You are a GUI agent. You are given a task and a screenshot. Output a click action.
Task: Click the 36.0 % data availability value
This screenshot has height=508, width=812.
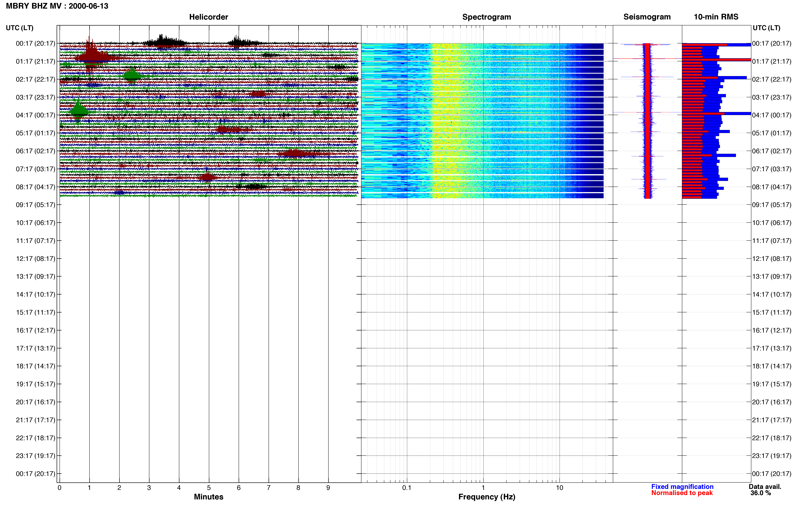point(761,493)
